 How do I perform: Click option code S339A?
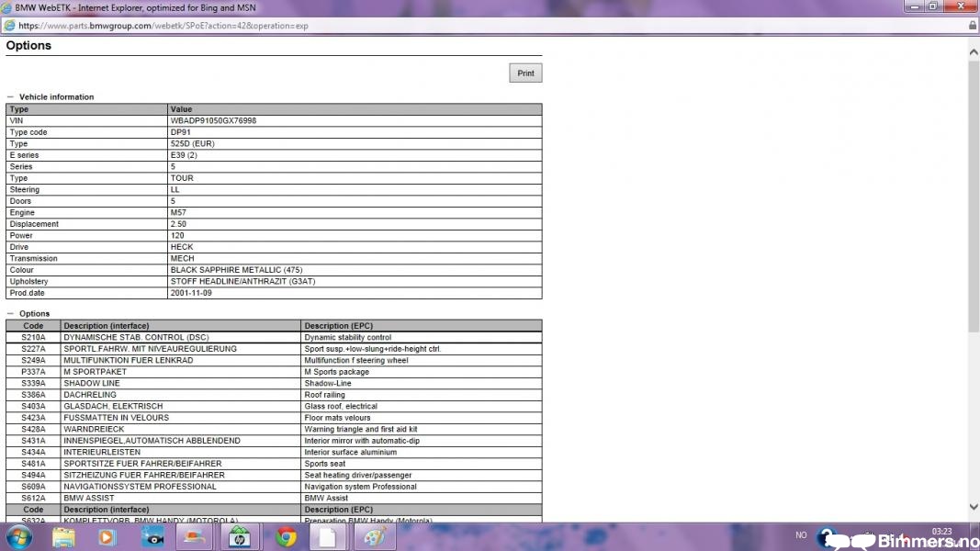click(33, 383)
